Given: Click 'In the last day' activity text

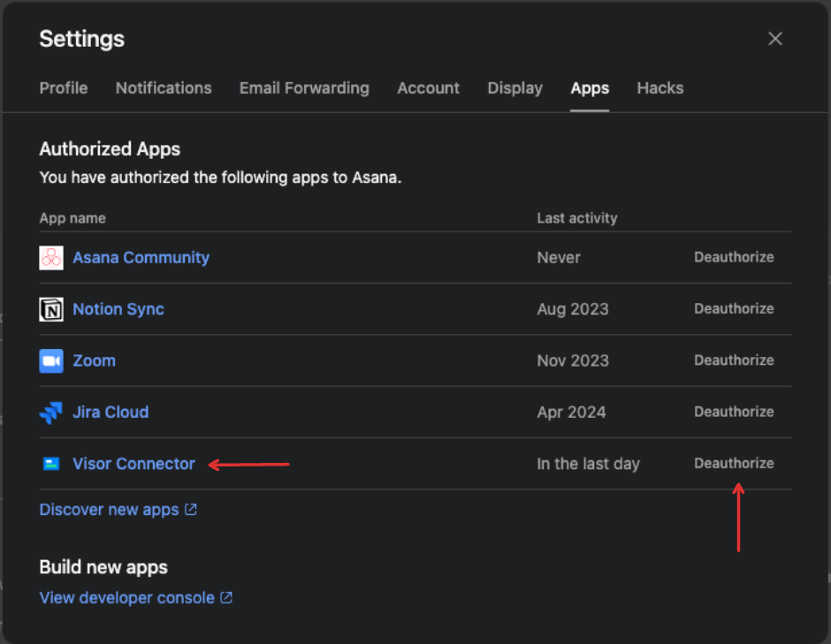Looking at the screenshot, I should point(588,464).
